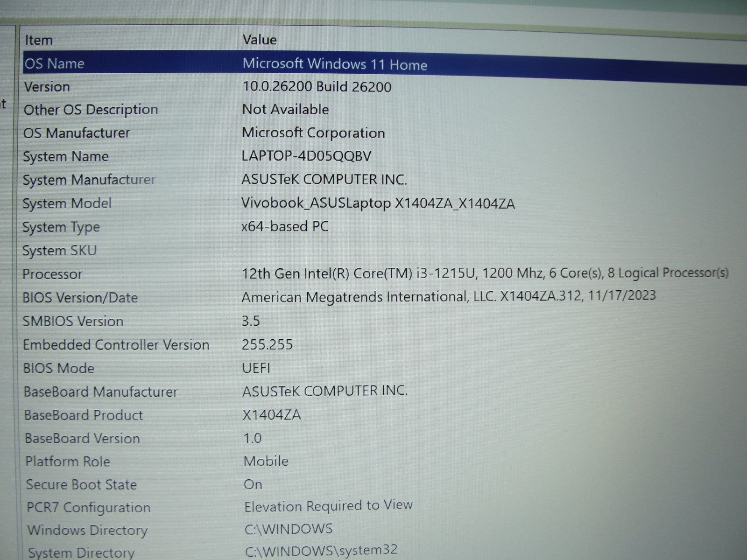Click the Item column header
This screenshot has width=747, height=560.
pyautogui.click(x=39, y=40)
